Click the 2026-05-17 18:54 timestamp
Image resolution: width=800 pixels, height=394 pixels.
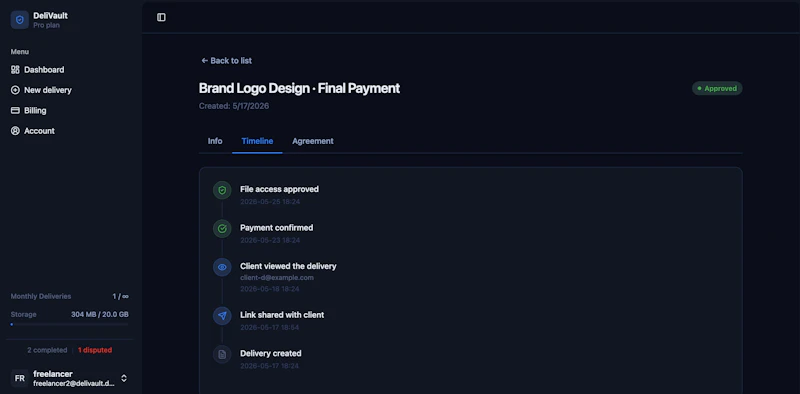[x=270, y=327]
